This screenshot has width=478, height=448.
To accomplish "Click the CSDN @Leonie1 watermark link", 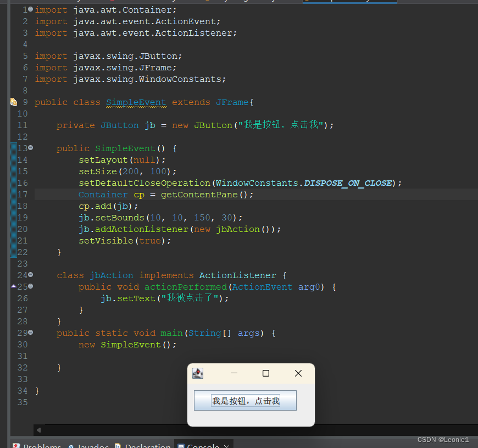I will coord(443,439).
